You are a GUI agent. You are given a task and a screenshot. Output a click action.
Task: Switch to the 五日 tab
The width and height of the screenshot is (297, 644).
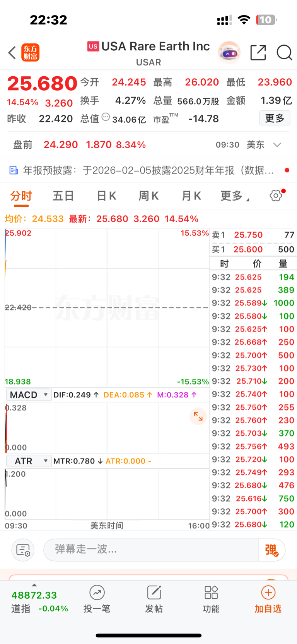63,196
